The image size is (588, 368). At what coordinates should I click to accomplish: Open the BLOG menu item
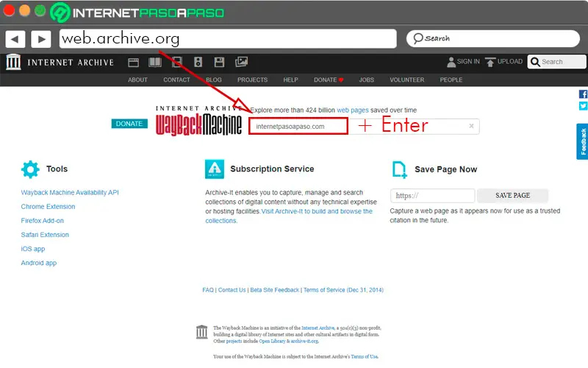(214, 80)
